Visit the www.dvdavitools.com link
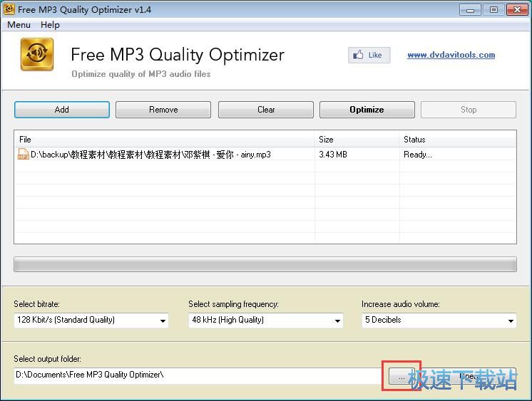The width and height of the screenshot is (532, 401). [451, 55]
